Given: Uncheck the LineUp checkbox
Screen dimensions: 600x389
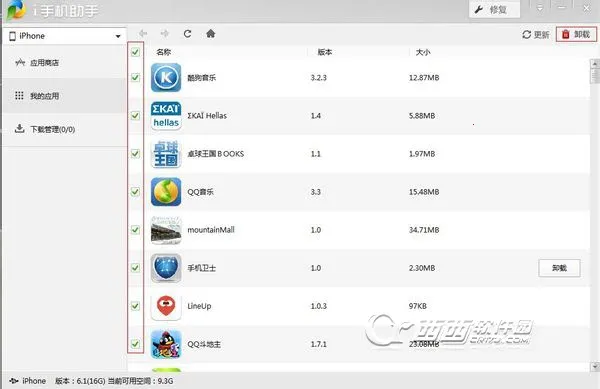Looking at the screenshot, I should 135,306.
